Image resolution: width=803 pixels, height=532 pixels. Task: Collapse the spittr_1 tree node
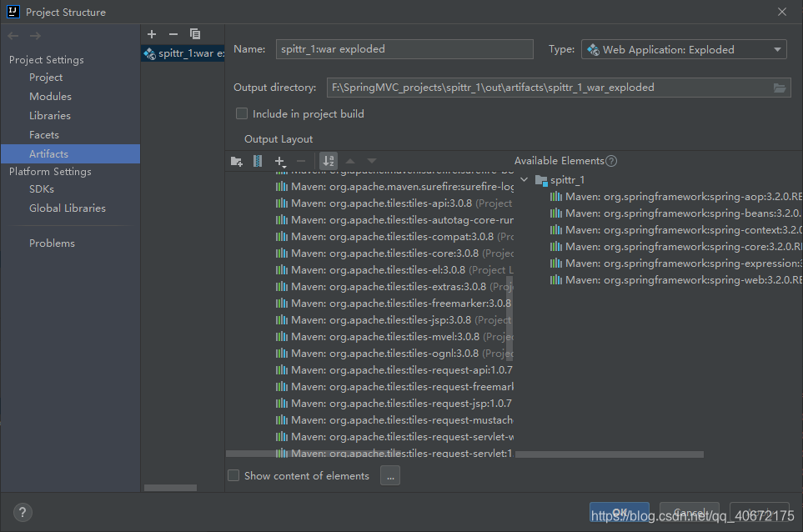pos(524,180)
